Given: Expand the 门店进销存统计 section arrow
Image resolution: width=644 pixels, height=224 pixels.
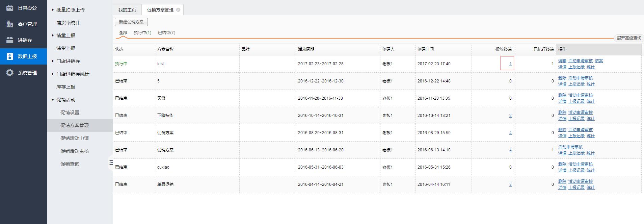Looking at the screenshot, I should pos(53,74).
